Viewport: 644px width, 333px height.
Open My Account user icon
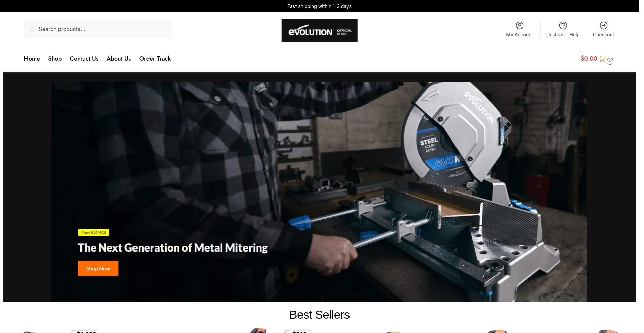click(520, 25)
